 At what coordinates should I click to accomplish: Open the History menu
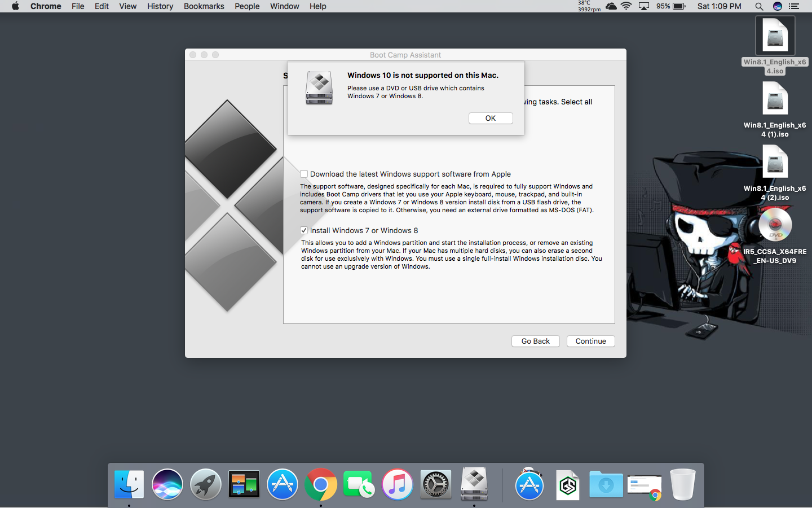[160, 6]
